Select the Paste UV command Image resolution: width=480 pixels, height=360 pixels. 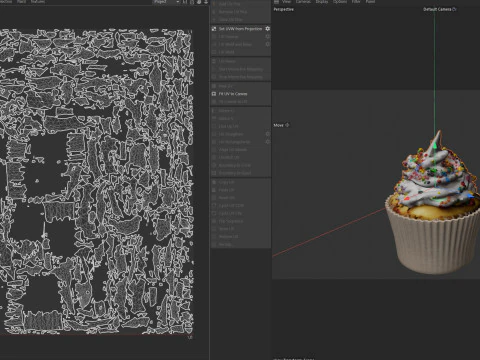tap(227, 190)
